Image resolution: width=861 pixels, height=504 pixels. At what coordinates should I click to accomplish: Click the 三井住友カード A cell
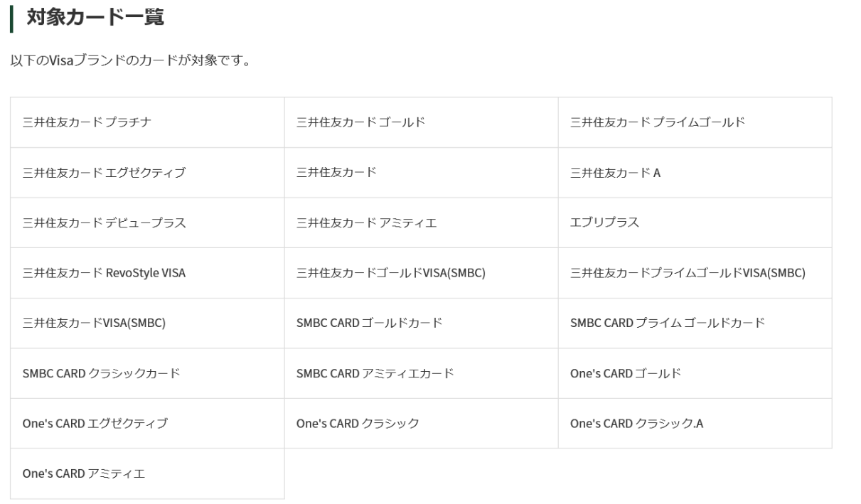coord(695,173)
